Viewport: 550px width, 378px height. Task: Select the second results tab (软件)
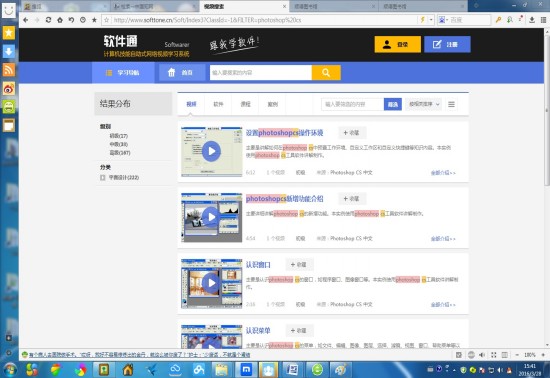click(x=218, y=104)
